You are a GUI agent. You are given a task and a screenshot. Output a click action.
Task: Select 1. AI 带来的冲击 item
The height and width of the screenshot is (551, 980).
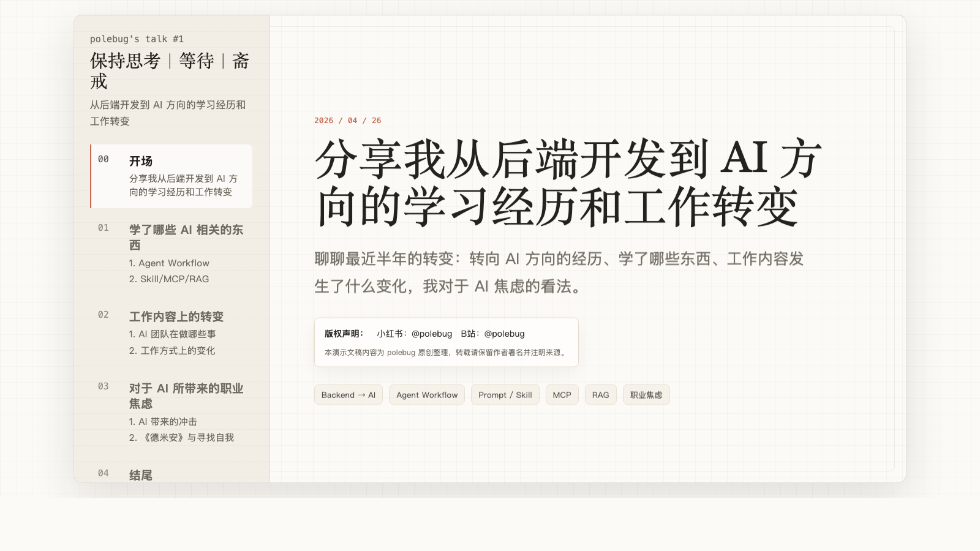tap(165, 421)
